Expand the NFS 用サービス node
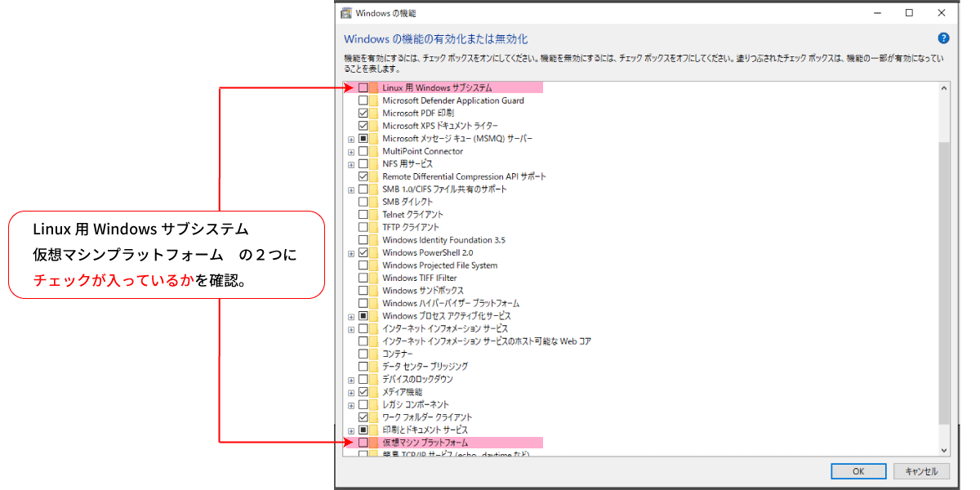The width and height of the screenshot is (980, 490). click(351, 164)
